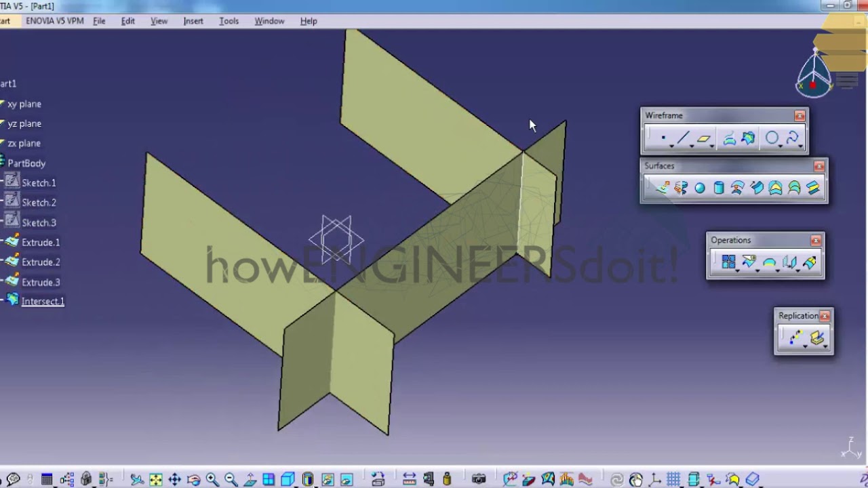868x488 pixels.
Task: Open the Spline tool dropdown arrow
Action: coord(801,146)
